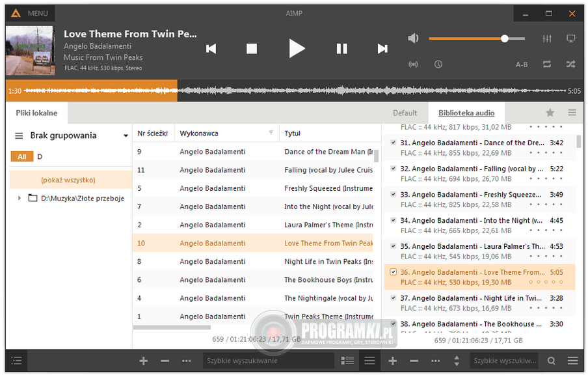Mute audio via speaker icon
This screenshot has width=588, height=379.
[413, 38]
